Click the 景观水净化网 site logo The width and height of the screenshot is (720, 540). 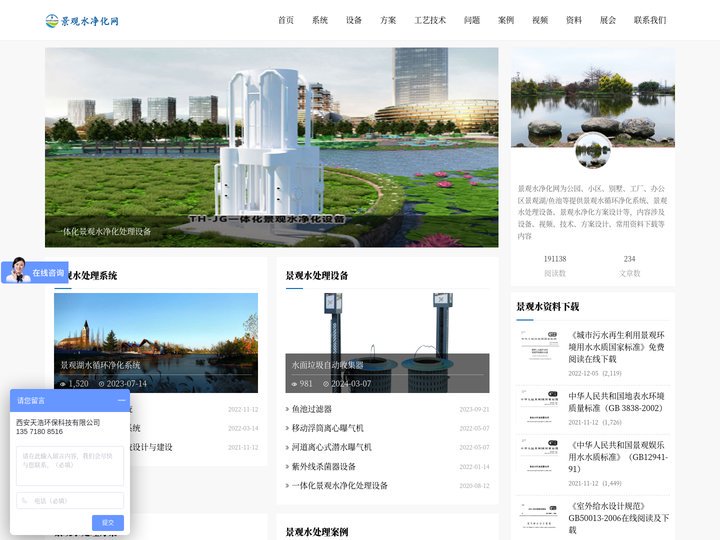82,21
